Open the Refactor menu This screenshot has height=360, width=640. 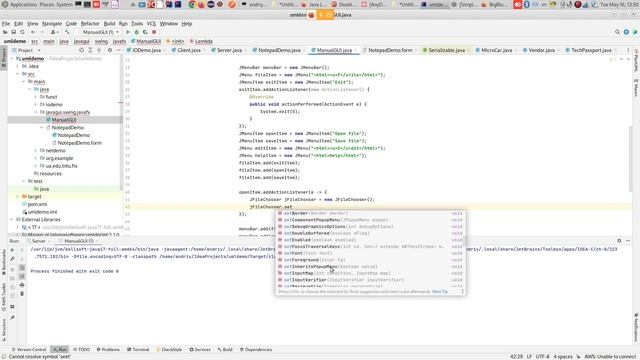(90, 24)
